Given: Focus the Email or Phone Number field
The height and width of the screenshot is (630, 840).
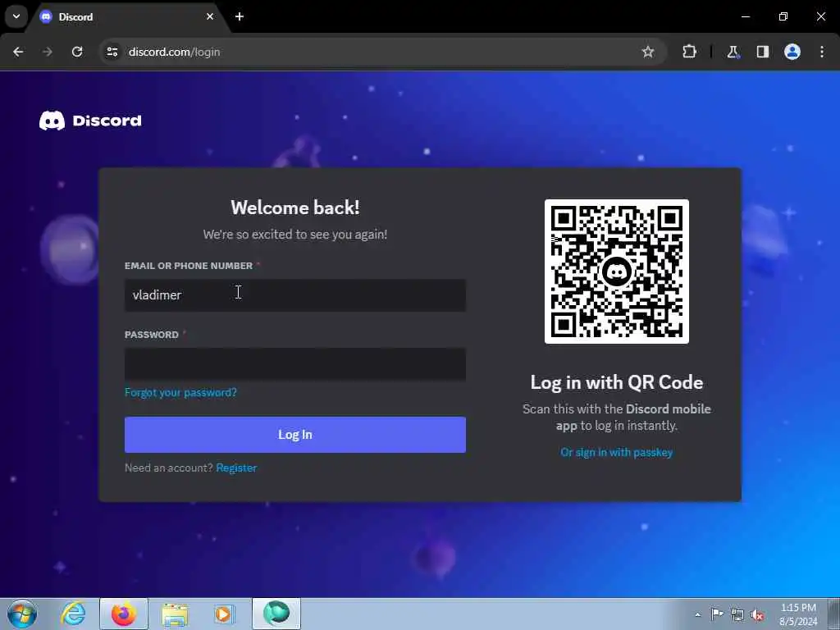Looking at the screenshot, I should coord(295,295).
